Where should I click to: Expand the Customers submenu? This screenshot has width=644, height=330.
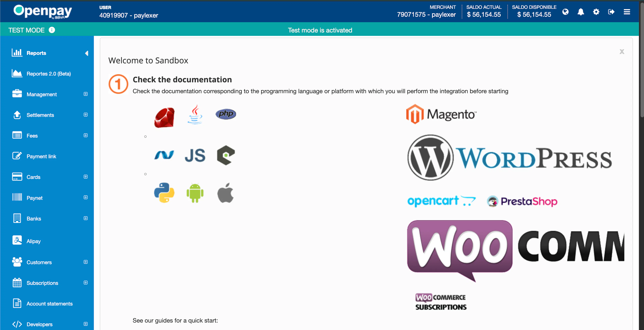(86, 262)
